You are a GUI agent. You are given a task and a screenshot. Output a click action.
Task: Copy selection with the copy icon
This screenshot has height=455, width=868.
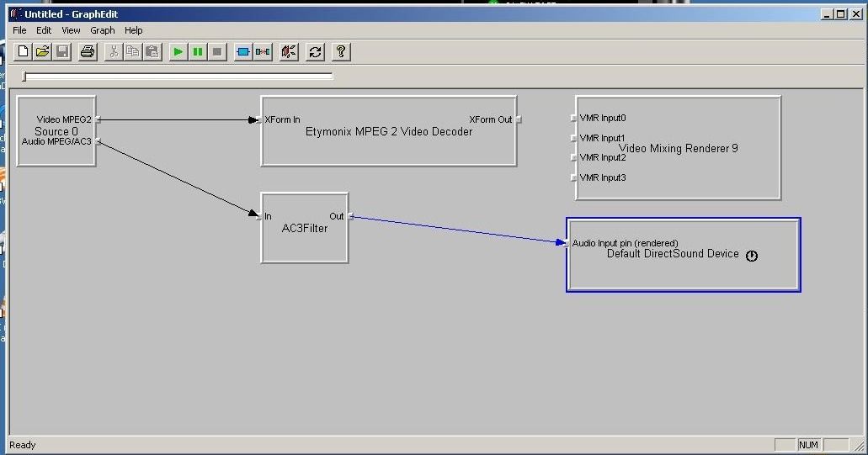tap(133, 52)
